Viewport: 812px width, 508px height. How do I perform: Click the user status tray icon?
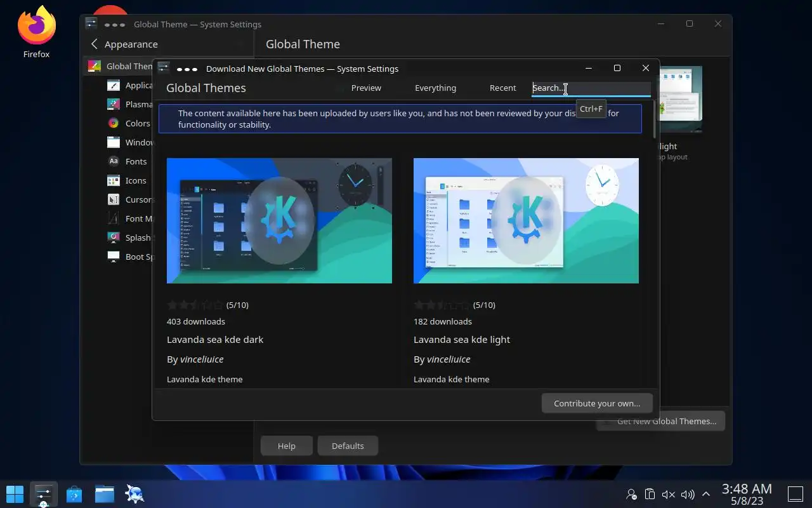631,494
